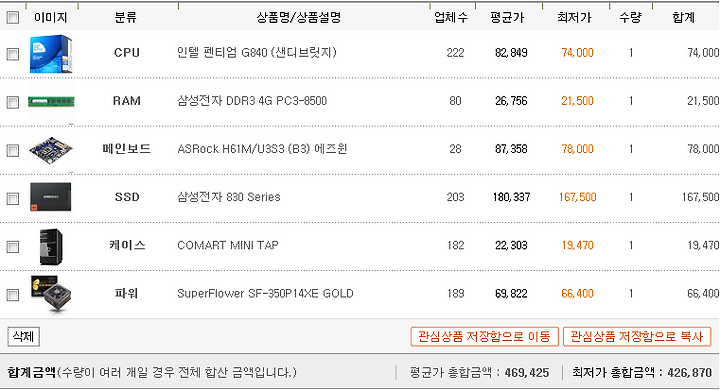Check the 파워 row checkbox

(13, 294)
